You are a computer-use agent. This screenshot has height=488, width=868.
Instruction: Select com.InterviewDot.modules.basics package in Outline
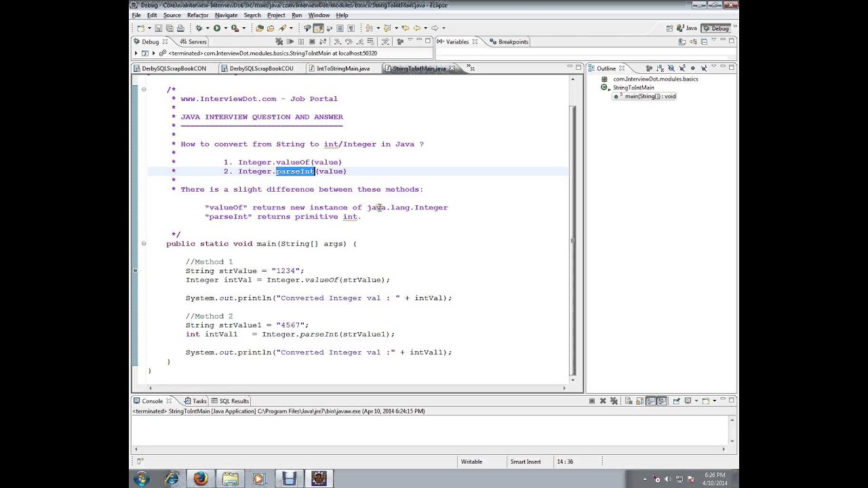(655, 79)
